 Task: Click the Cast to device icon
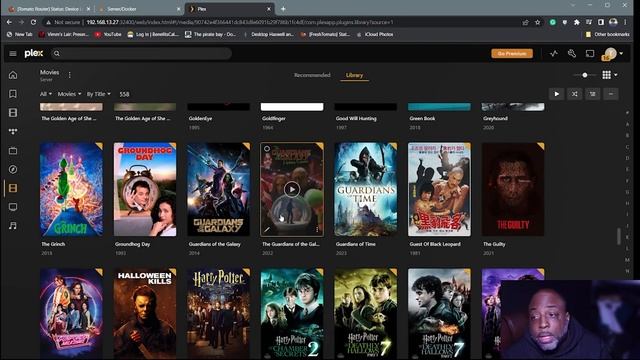pos(590,53)
